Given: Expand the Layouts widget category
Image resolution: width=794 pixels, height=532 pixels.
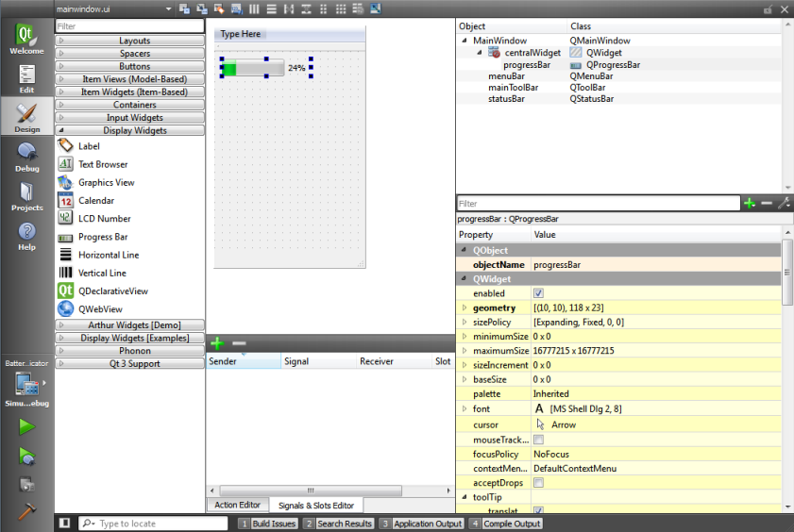Looking at the screenshot, I should (x=134, y=41).
